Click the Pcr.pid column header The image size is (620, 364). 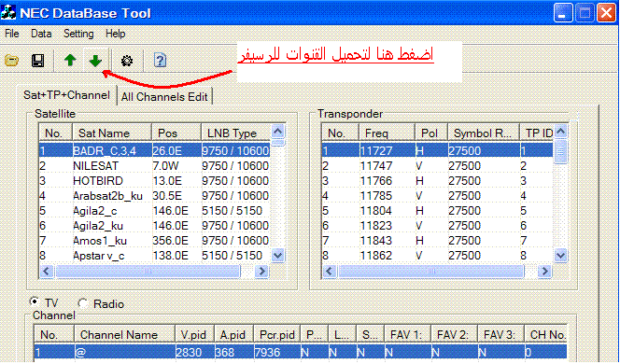click(x=276, y=334)
